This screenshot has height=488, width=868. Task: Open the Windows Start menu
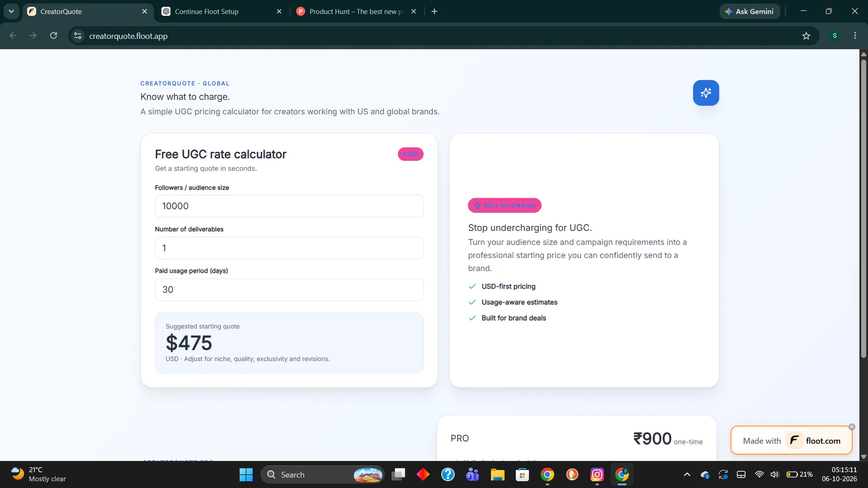246,474
